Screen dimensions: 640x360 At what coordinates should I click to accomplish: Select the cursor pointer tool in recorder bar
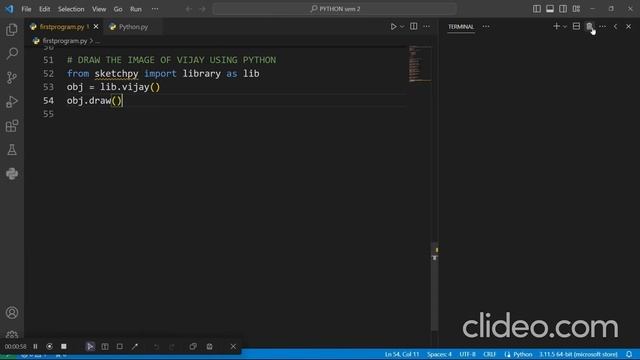pyautogui.click(x=90, y=347)
